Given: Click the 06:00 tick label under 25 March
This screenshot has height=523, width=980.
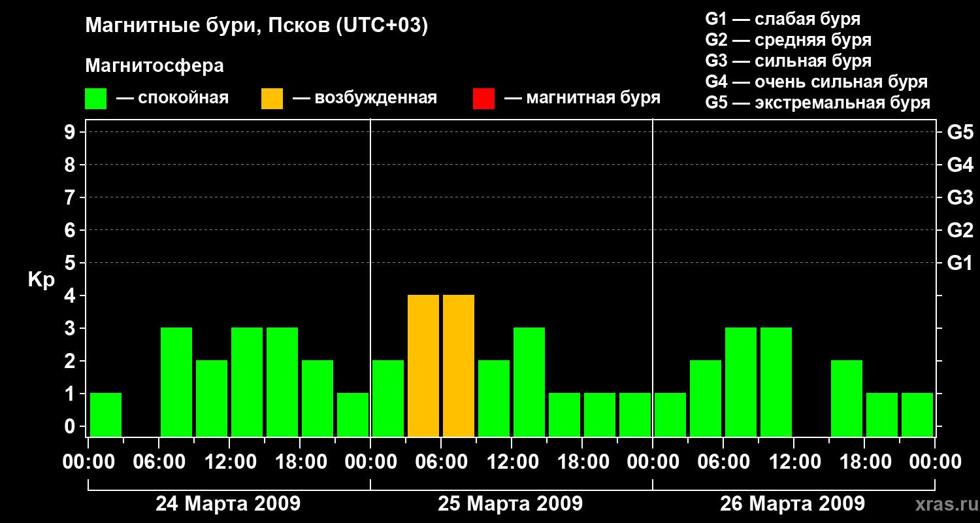Looking at the screenshot, I should click(x=441, y=462).
